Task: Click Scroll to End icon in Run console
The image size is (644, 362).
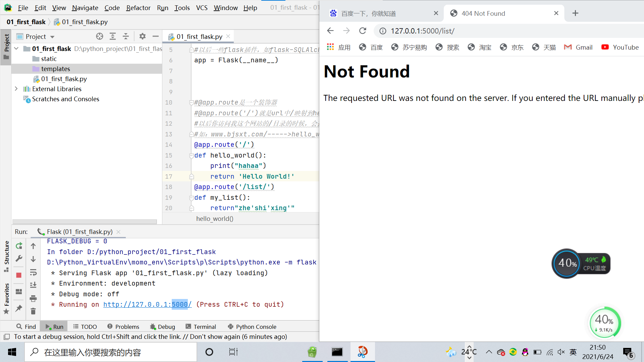Action: [33, 285]
